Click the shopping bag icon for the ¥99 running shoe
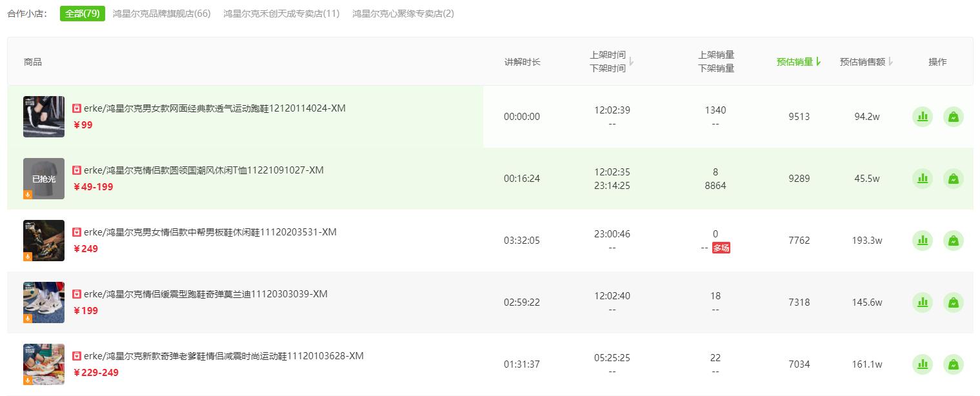 click(953, 117)
